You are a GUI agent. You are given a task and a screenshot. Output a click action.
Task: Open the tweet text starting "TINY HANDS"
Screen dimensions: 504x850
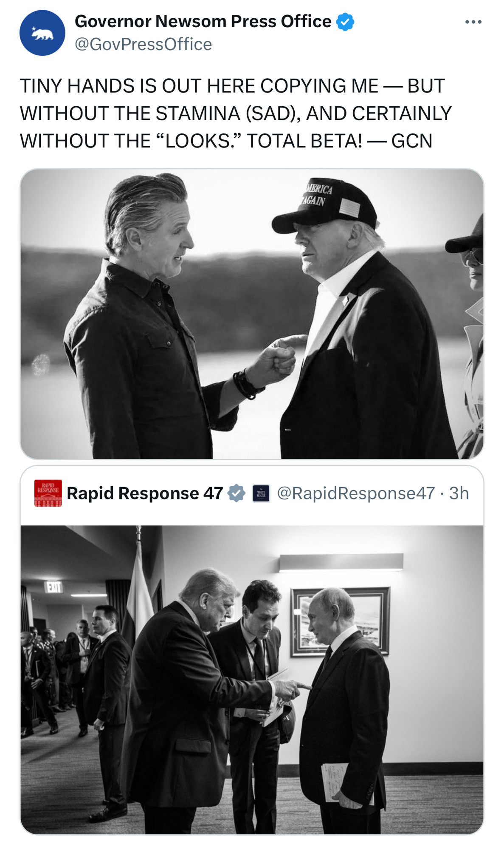coord(236,113)
